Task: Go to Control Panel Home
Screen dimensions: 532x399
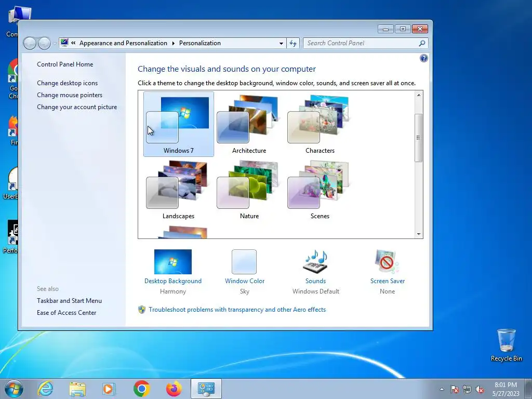Action: (65, 64)
